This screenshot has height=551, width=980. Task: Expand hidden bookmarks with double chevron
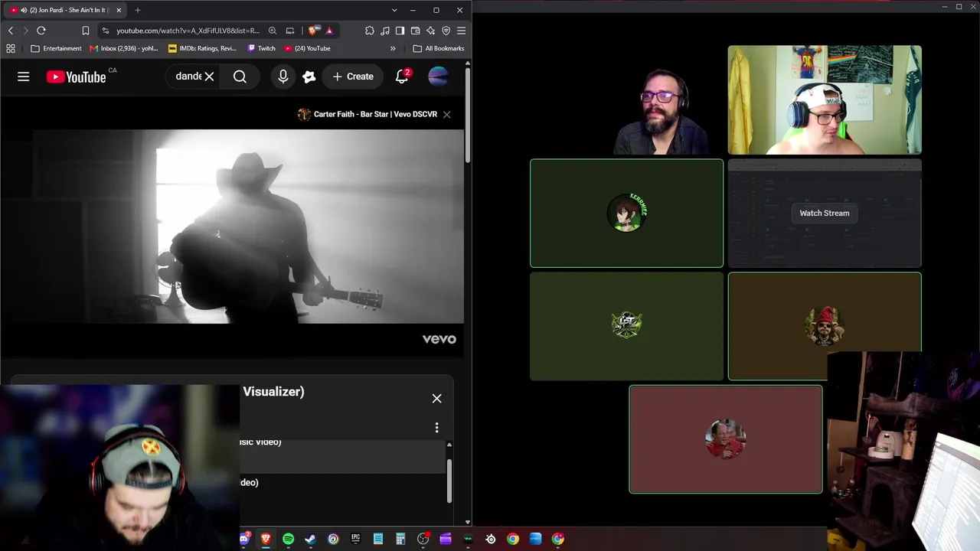point(393,48)
